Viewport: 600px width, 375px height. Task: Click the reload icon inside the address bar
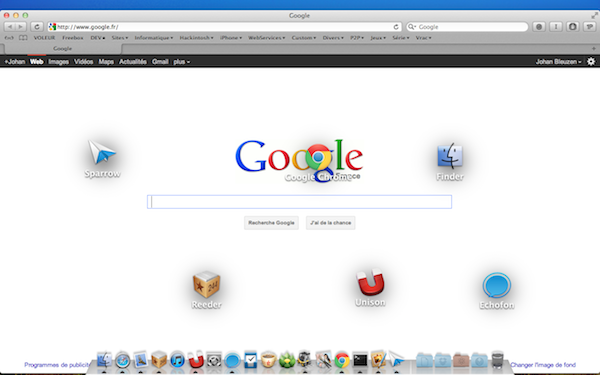[x=396, y=27]
